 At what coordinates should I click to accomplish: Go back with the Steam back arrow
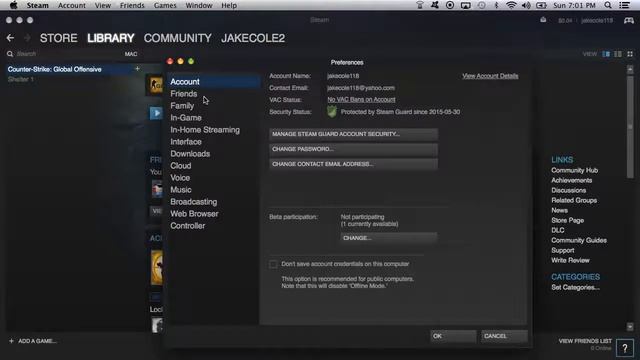point(10,38)
